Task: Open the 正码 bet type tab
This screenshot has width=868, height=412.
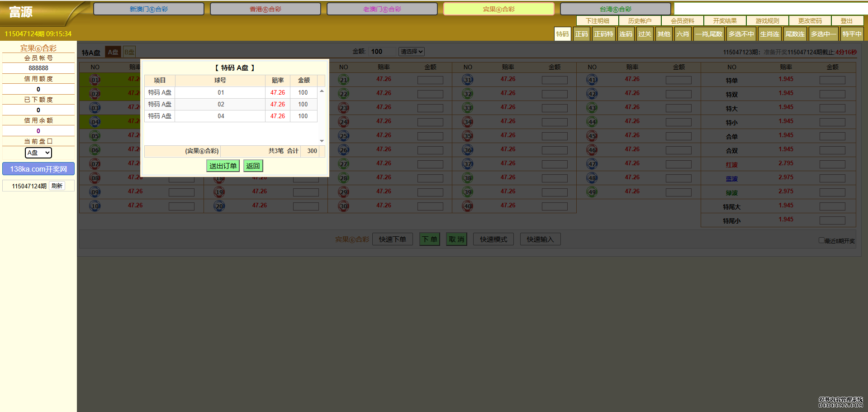Action: tap(582, 34)
